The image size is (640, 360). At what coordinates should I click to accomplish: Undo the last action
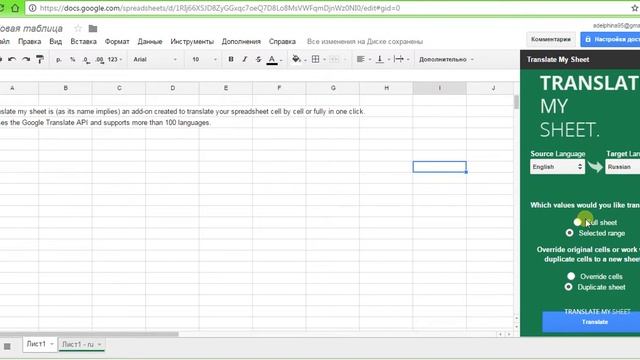pyautogui.click(x=12, y=60)
